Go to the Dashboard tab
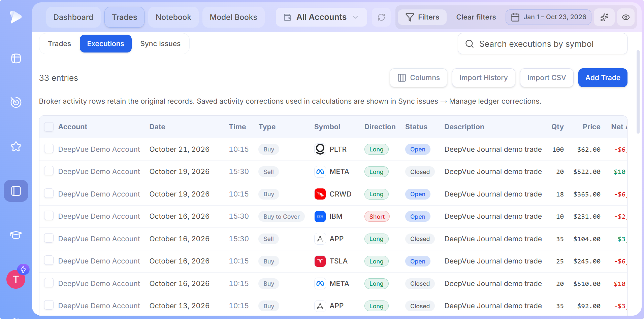Image resolution: width=644 pixels, height=319 pixels. point(73,17)
